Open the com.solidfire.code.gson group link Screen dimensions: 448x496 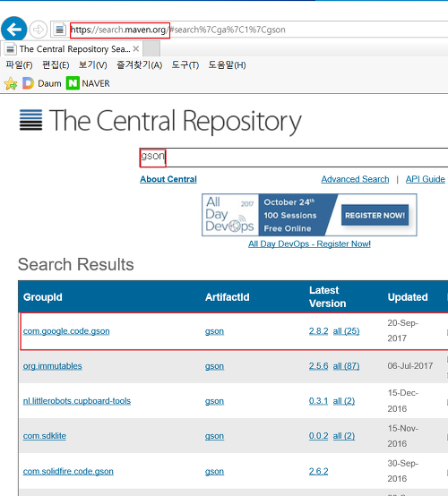click(x=68, y=471)
